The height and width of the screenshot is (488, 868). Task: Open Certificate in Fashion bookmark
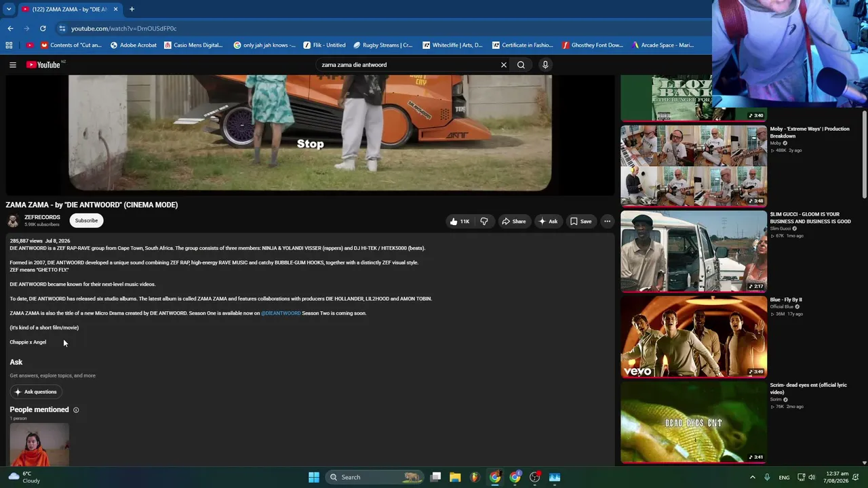pyautogui.click(x=523, y=45)
